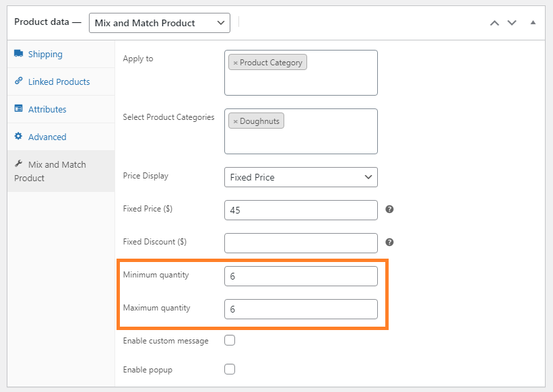This screenshot has width=553, height=392.
Task: Click the Advanced gear icon
Action: 18,136
